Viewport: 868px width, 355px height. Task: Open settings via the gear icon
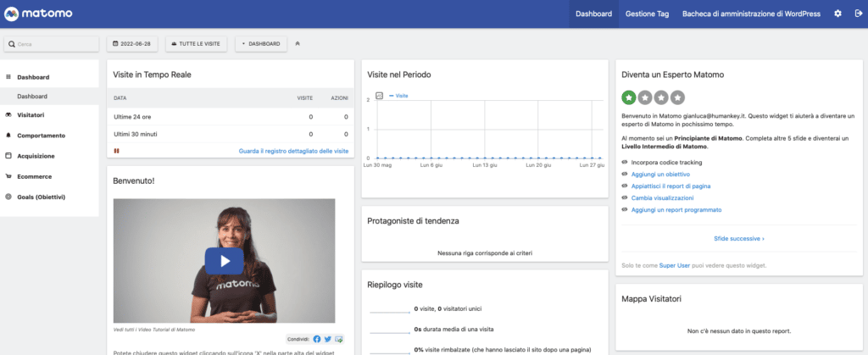point(837,14)
